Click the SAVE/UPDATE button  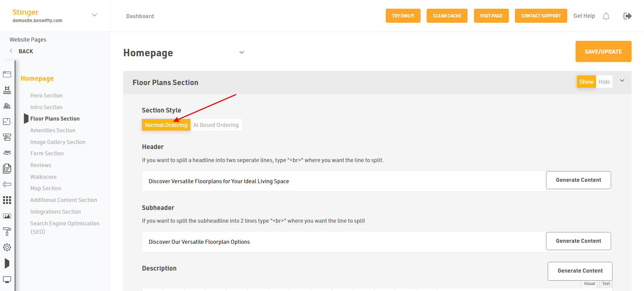pos(603,52)
